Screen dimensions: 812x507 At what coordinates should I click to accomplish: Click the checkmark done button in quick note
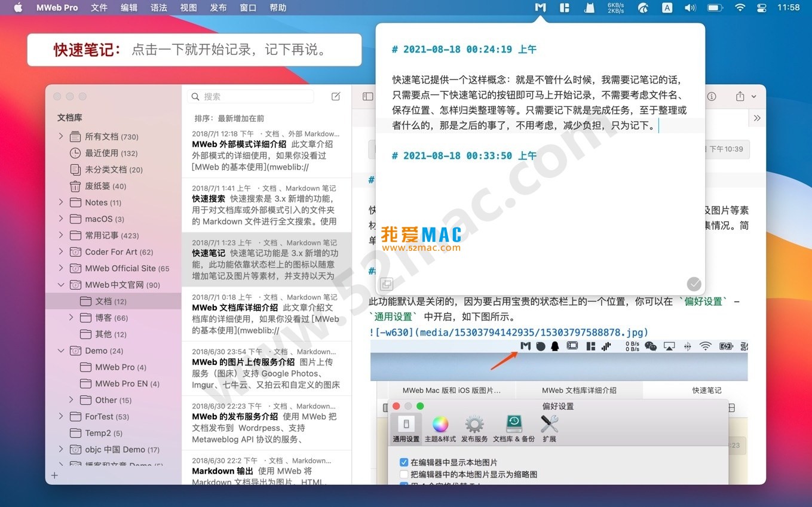point(694,284)
